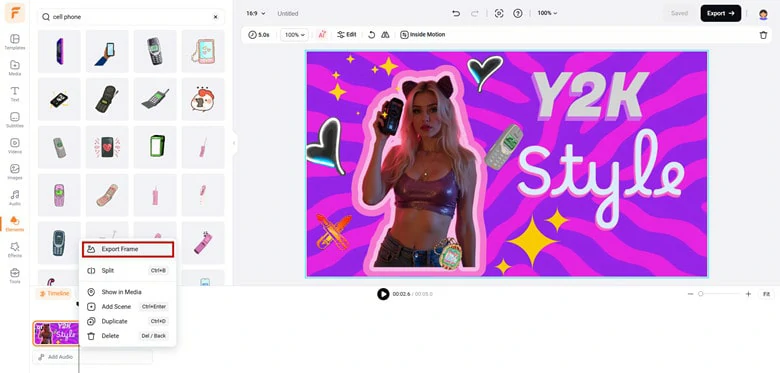Choose Show in Media menu item
The width and height of the screenshot is (780, 373).
tap(128, 292)
